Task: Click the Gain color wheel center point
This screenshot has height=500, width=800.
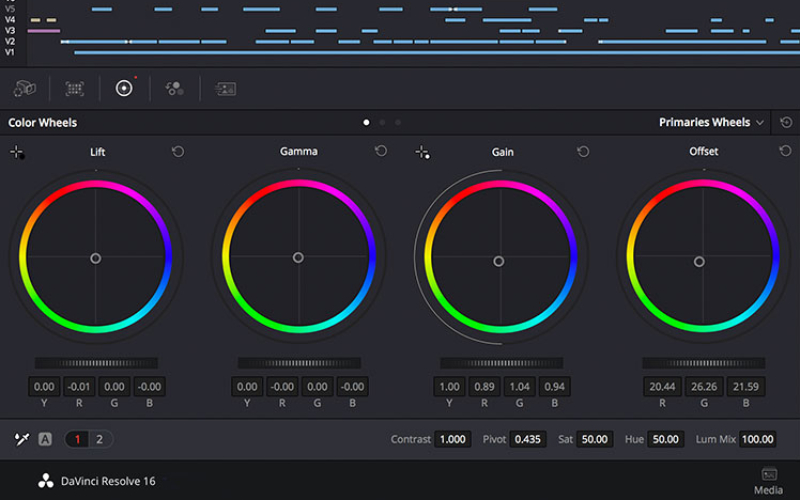Action: pos(498,261)
